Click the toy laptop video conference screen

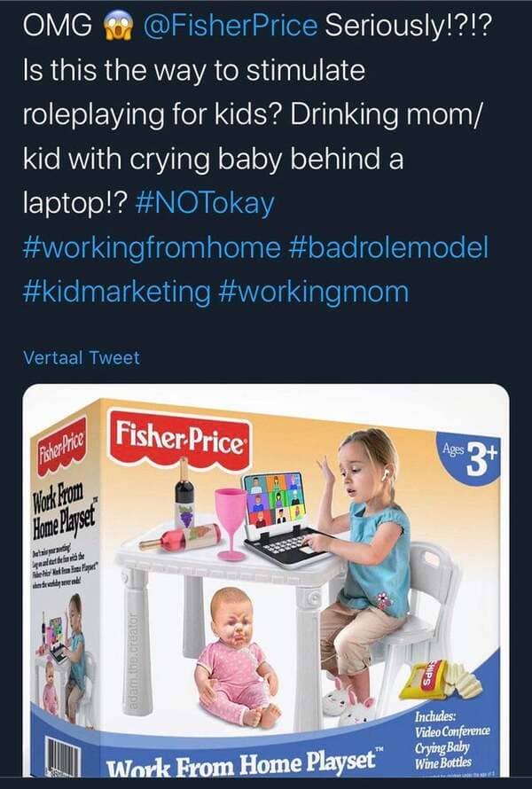click(275, 497)
